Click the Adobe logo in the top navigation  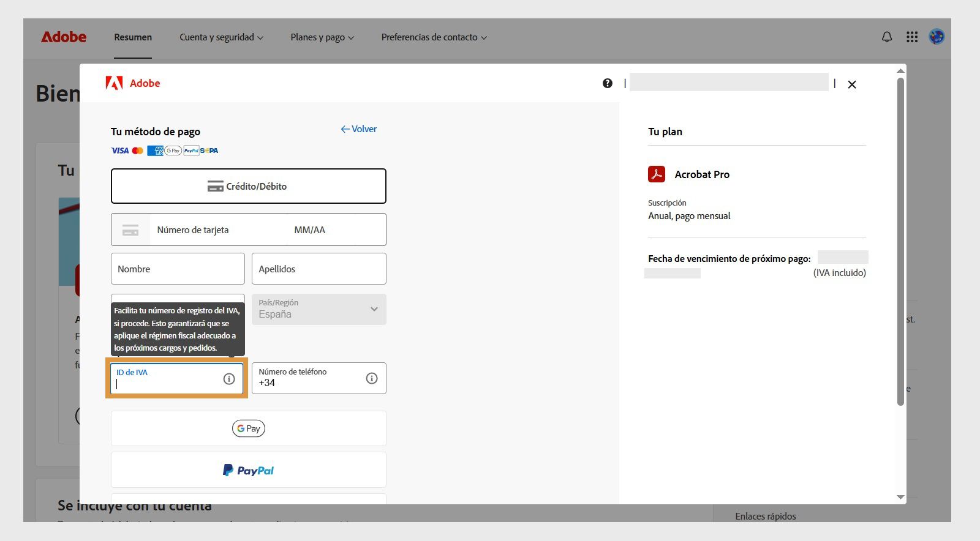(x=64, y=37)
